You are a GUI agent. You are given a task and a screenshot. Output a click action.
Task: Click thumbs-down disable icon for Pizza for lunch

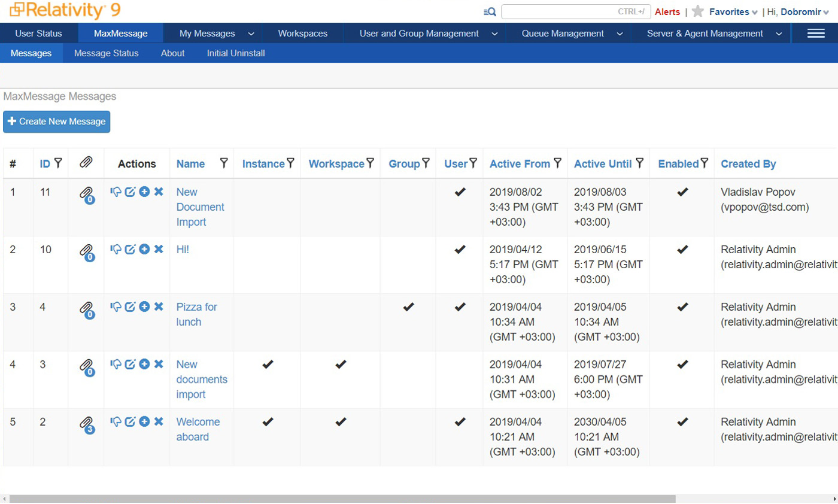click(x=116, y=306)
